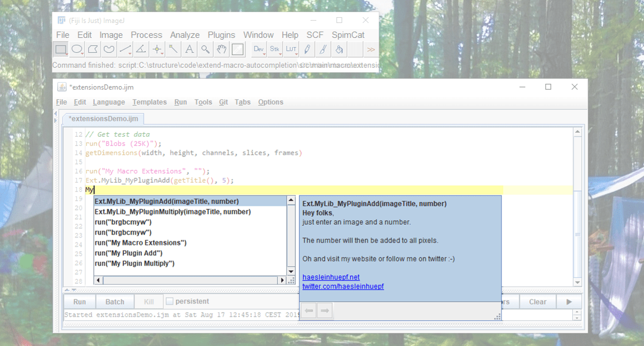Open the Plugins menu in Fiji
644x346 pixels.
[x=222, y=34]
